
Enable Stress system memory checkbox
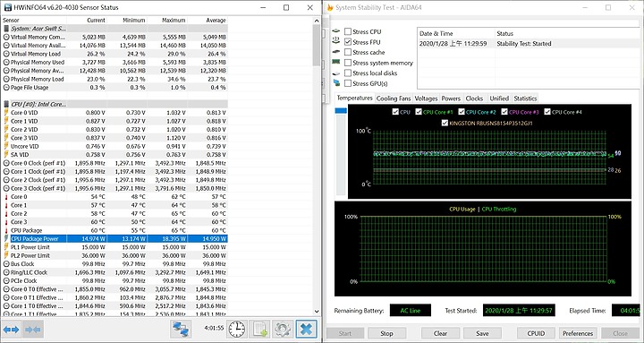click(348, 63)
